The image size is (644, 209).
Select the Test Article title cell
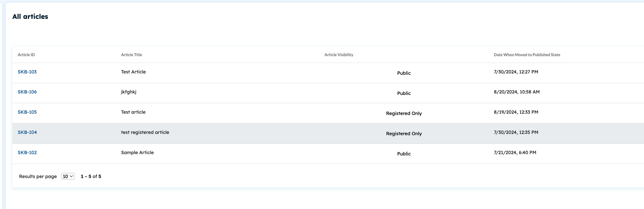133,72
